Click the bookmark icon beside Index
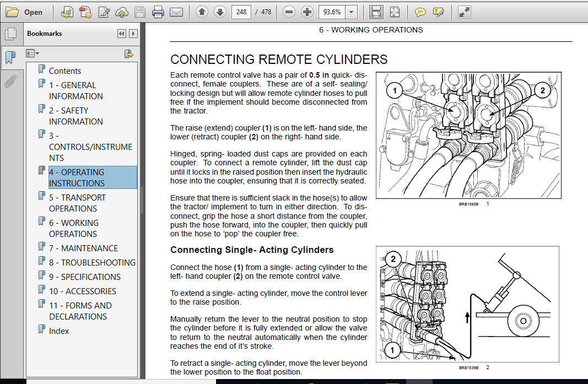The image size is (588, 384). (42, 329)
